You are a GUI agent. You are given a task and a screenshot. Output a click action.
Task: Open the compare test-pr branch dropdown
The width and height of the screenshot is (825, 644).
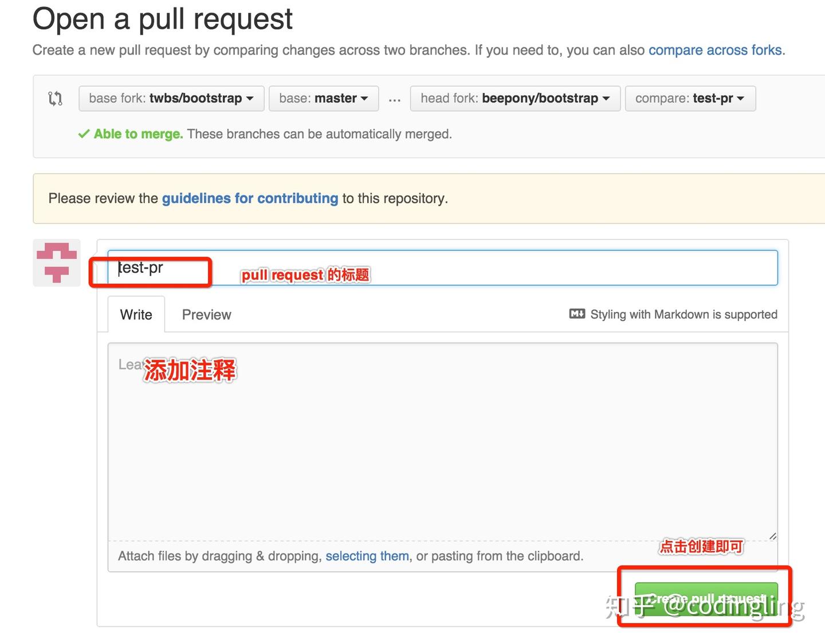[690, 98]
